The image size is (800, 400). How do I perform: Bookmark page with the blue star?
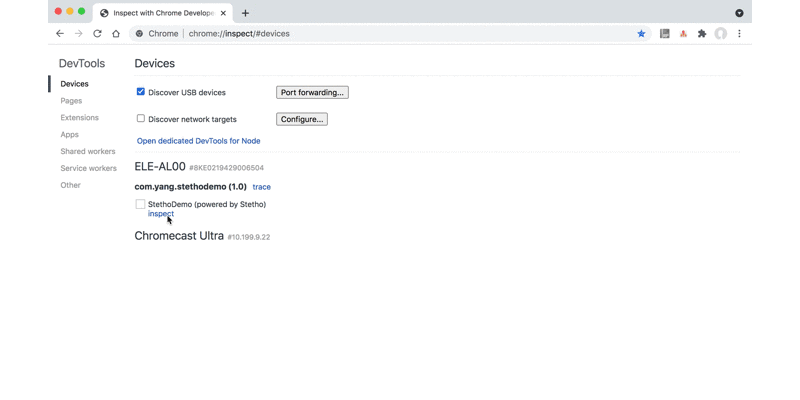641,34
